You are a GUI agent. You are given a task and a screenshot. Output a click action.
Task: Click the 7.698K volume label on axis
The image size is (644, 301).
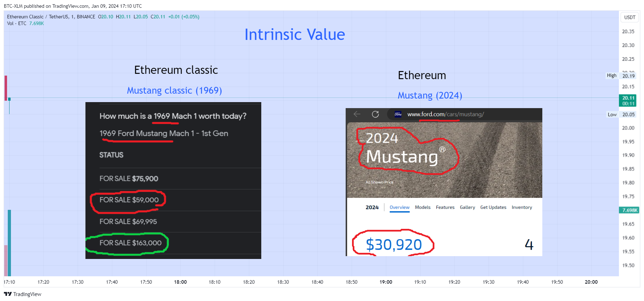pos(629,210)
